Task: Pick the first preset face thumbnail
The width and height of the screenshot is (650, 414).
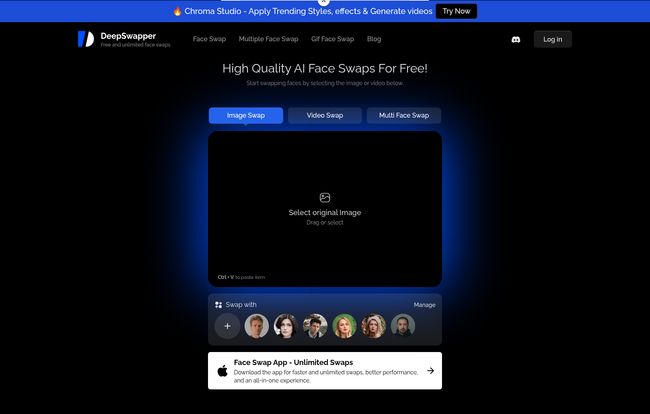Action: coord(256,326)
